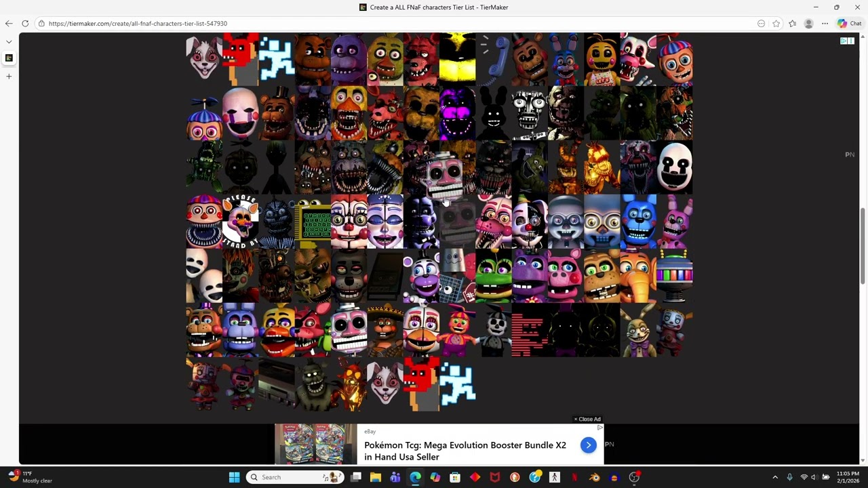This screenshot has width=868, height=488.
Task: Select the blue Bon-Bon hand puppet image
Action: [x=637, y=222]
